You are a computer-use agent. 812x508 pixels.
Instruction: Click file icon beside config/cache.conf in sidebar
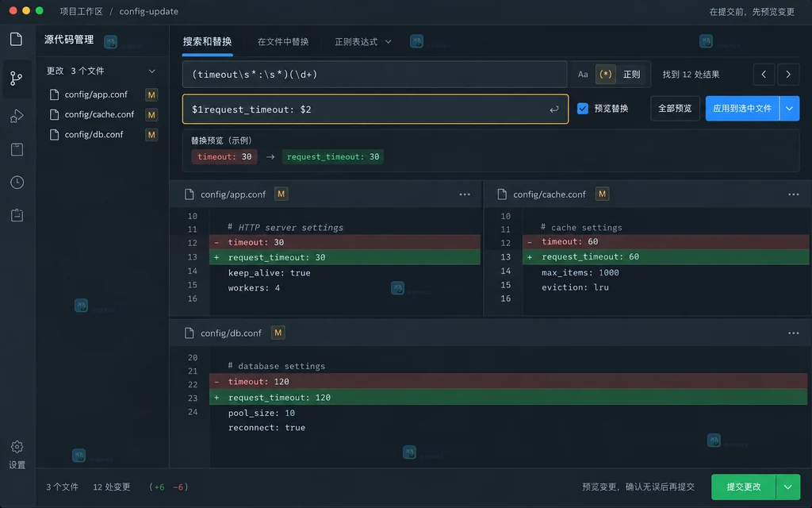(x=54, y=114)
